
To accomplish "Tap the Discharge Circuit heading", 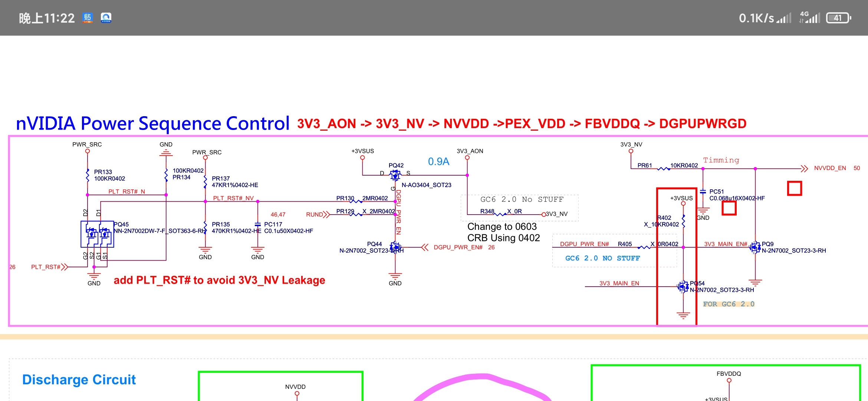I will pyautogui.click(x=79, y=379).
